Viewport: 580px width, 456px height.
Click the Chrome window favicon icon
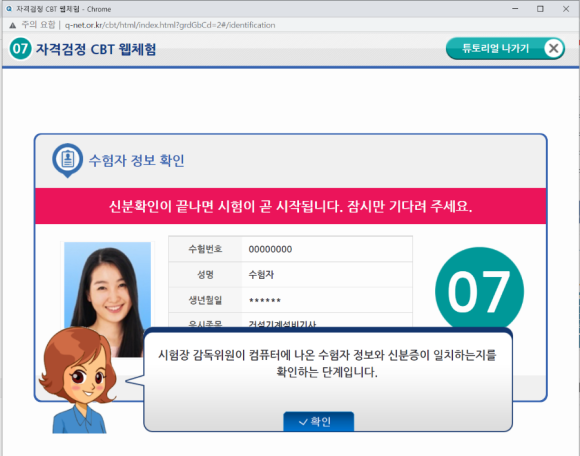click(x=9, y=9)
